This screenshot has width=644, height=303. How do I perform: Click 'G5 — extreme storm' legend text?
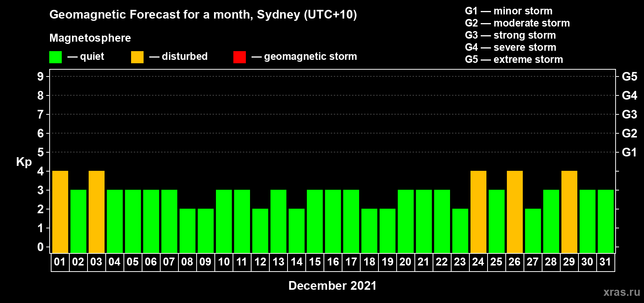[514, 59]
